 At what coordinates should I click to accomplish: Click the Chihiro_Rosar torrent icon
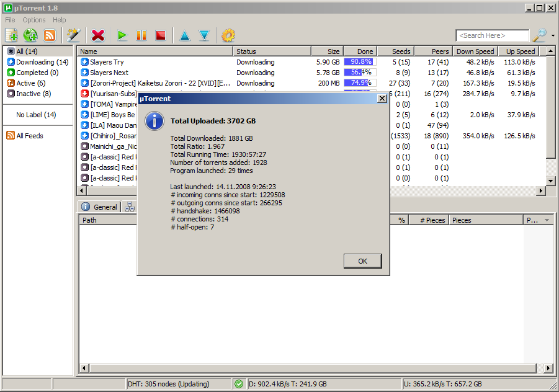[84, 136]
